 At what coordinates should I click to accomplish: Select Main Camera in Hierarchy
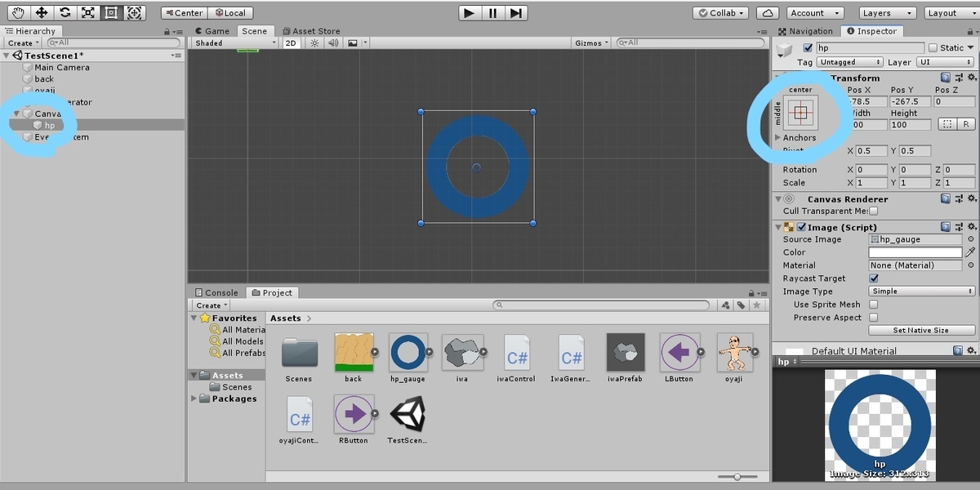coord(62,68)
